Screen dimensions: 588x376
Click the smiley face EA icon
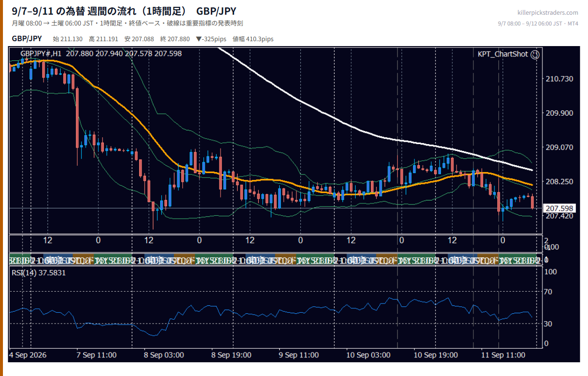click(x=535, y=54)
